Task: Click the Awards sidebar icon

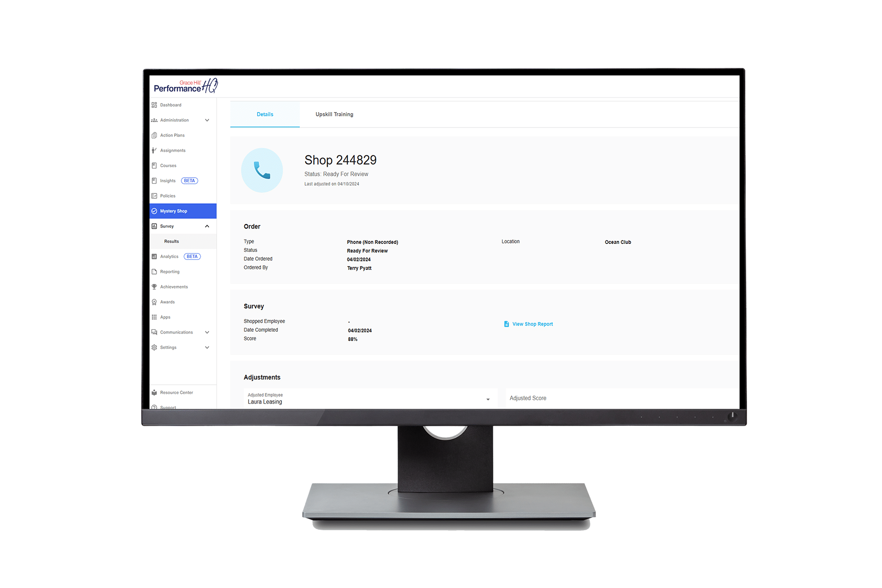Action: (x=155, y=302)
